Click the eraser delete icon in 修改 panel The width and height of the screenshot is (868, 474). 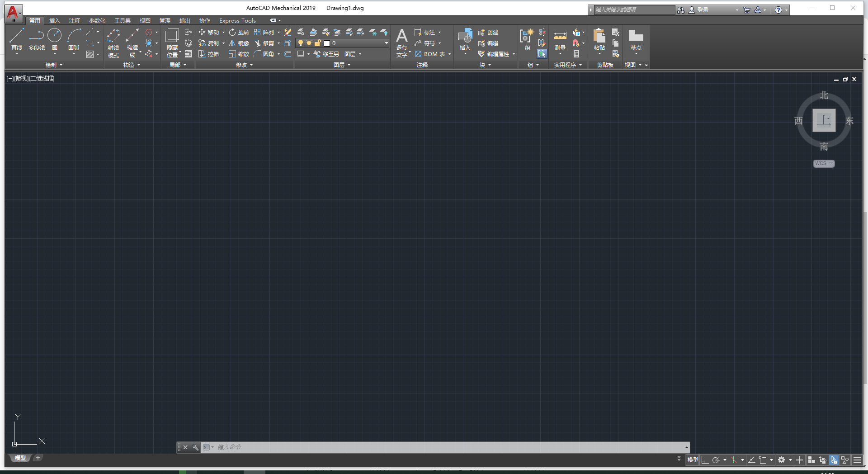coord(288,32)
